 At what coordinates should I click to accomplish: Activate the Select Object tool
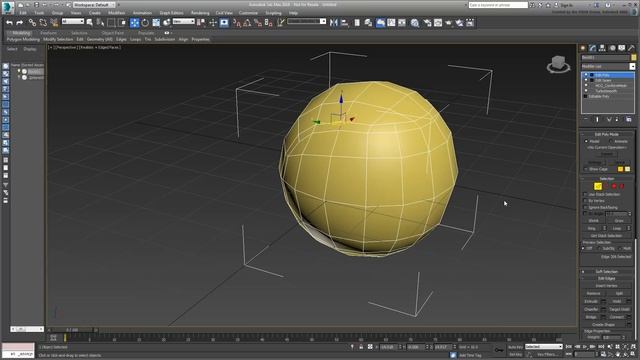[x=90, y=22]
